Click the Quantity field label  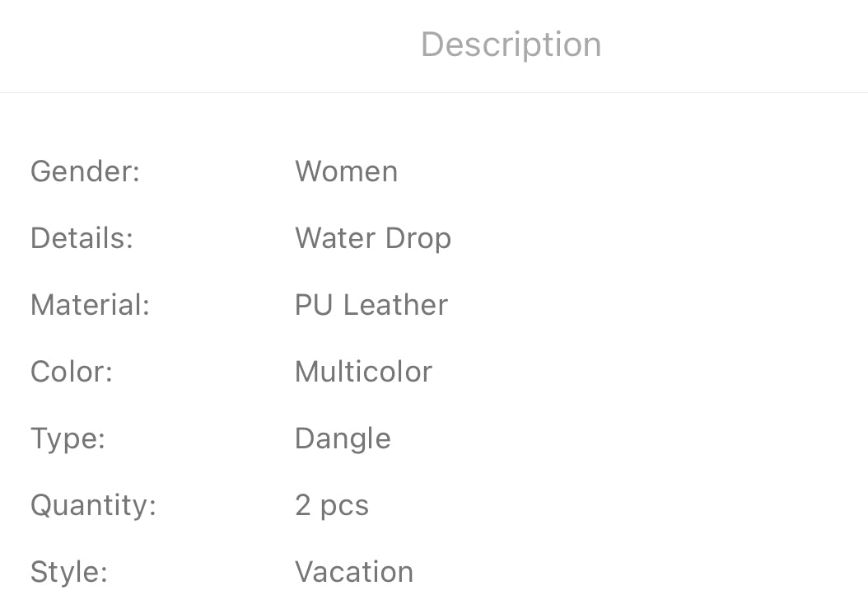tap(93, 505)
